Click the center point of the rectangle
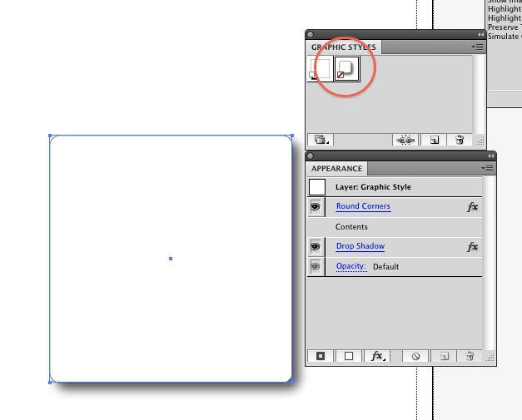 171,259
